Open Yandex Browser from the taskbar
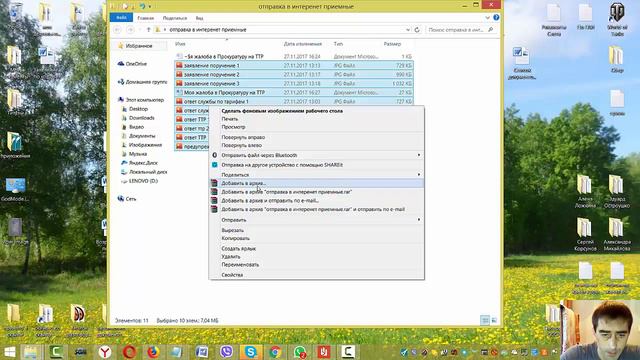The width and height of the screenshot is (640, 360). 105,351
